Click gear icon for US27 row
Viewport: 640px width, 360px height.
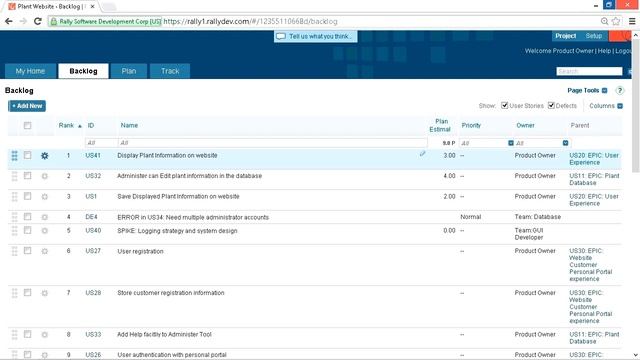(x=44, y=251)
